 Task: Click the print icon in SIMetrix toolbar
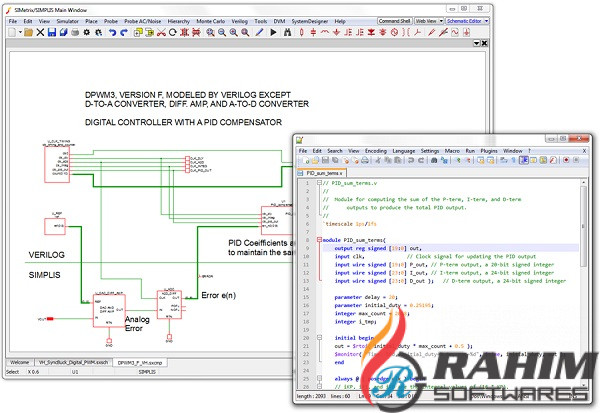tap(75, 33)
